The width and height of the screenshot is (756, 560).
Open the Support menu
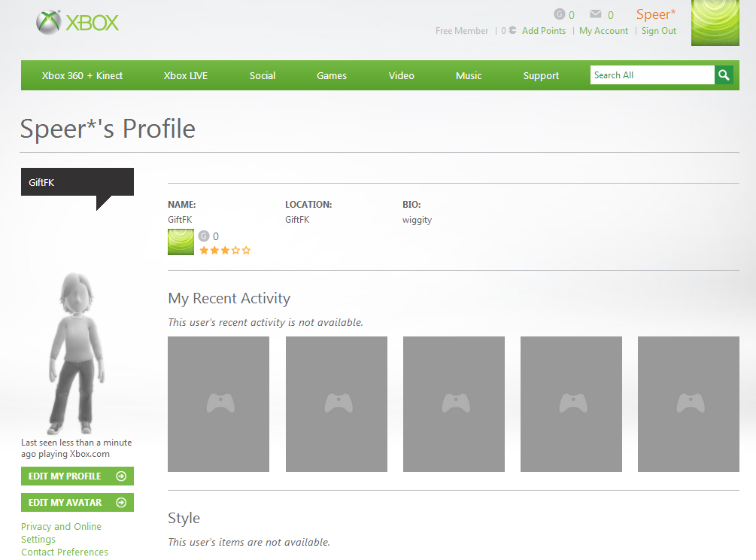point(541,76)
